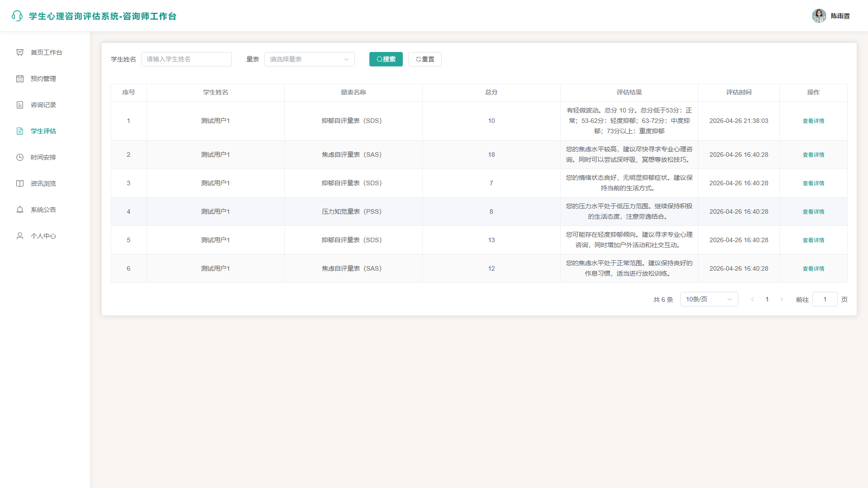This screenshot has height=488, width=868.
Task: Click score 10 cell in row 1
Action: pyautogui.click(x=491, y=121)
